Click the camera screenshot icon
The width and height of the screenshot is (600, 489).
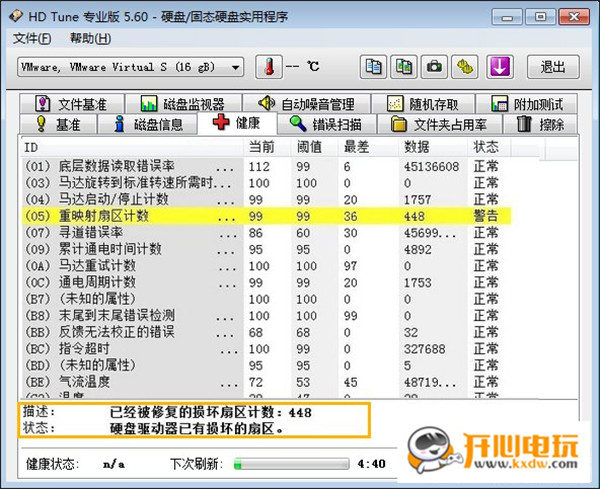point(435,67)
